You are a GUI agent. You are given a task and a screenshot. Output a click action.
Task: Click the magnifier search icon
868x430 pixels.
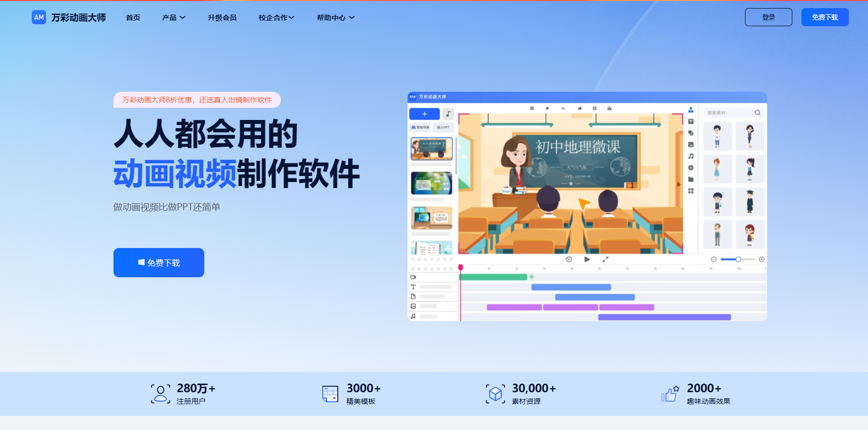(x=758, y=113)
